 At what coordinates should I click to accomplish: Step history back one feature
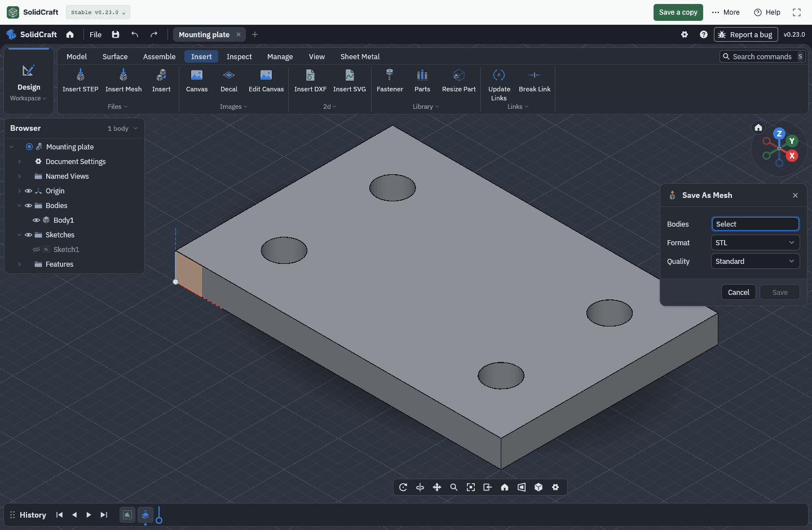point(74,515)
